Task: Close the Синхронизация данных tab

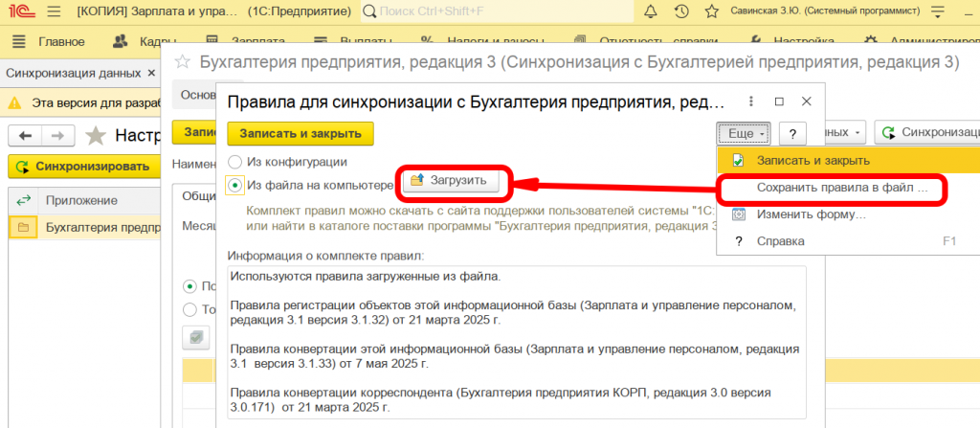Action: [x=150, y=73]
